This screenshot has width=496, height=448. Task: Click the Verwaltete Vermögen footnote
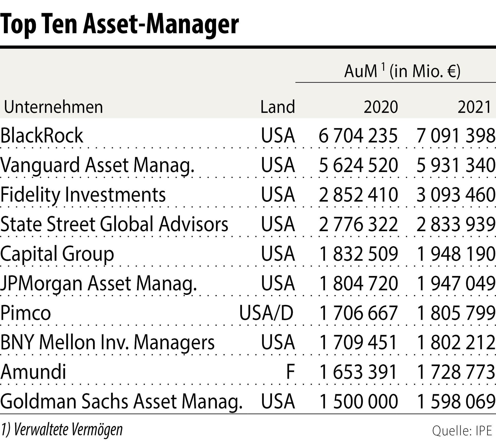[62, 430]
